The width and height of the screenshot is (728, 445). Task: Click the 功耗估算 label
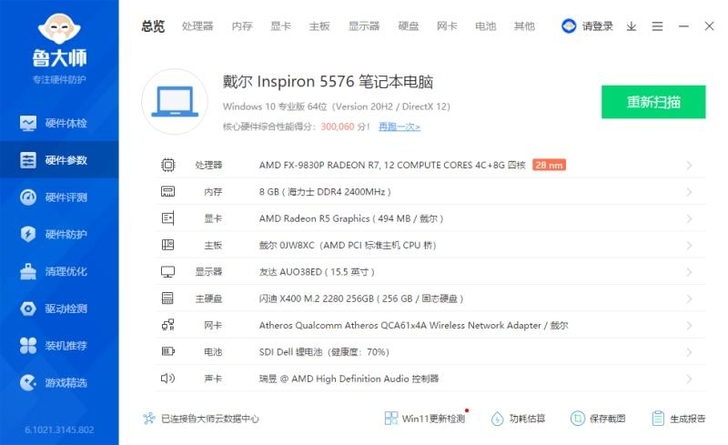(527, 419)
